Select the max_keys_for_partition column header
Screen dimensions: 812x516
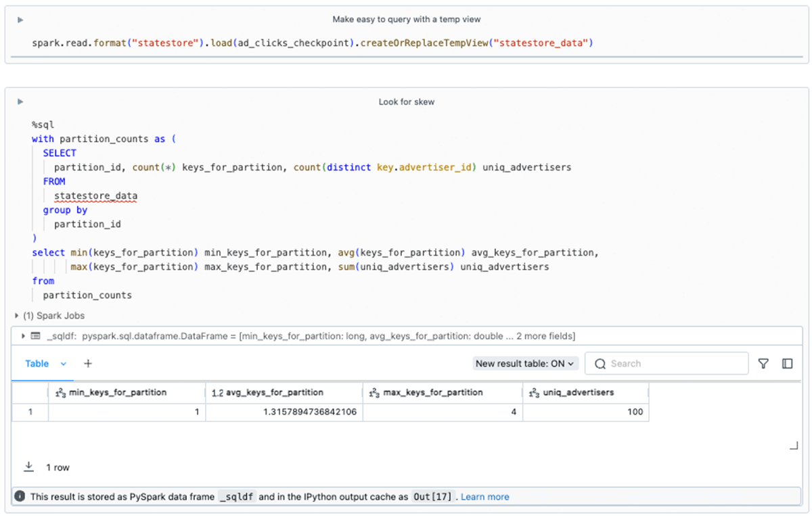click(x=433, y=392)
